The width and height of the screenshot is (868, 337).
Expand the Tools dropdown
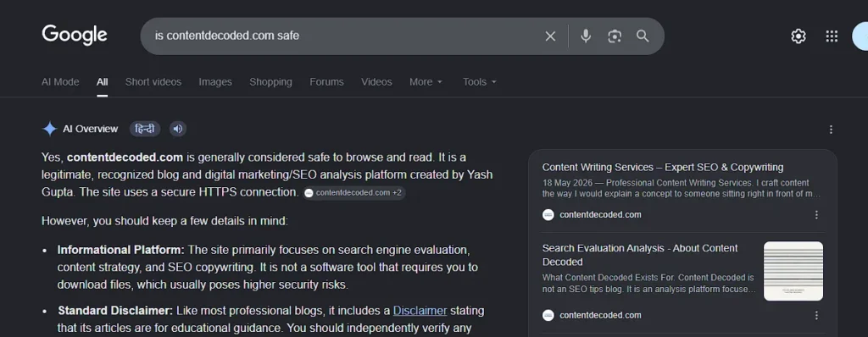480,82
